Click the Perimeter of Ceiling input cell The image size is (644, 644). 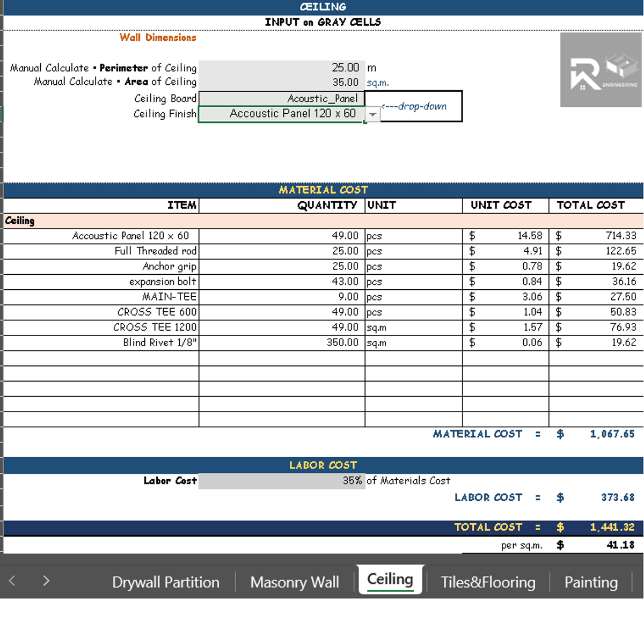[x=282, y=68]
